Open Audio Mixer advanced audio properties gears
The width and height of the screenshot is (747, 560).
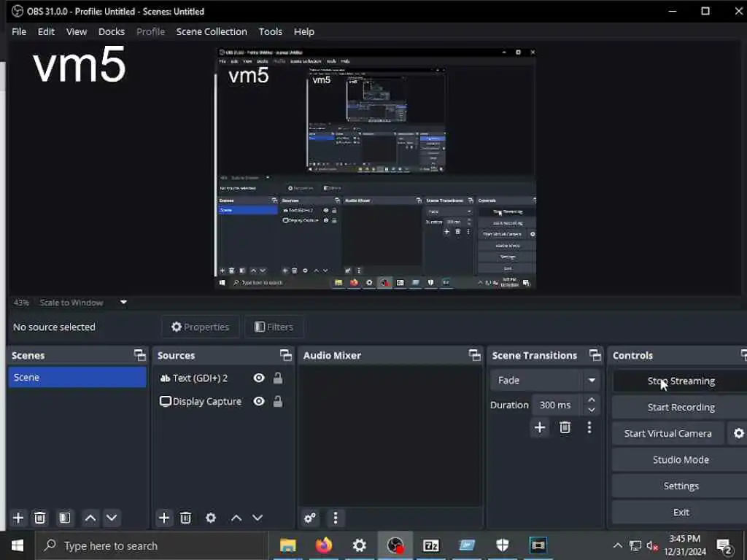tap(310, 518)
